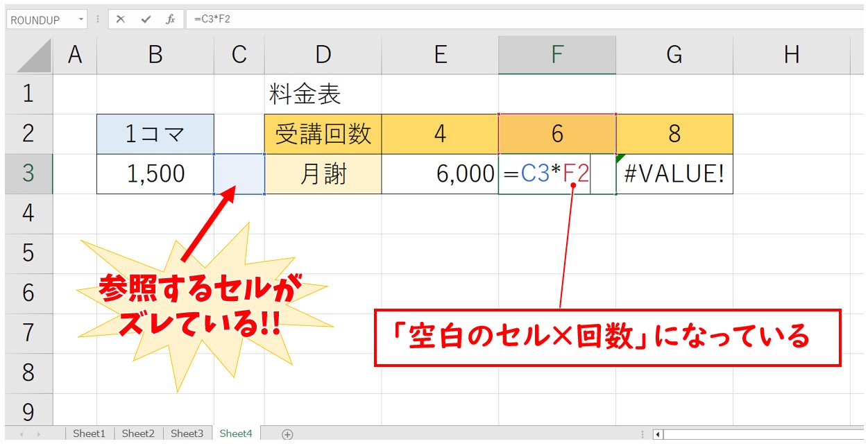Confirm the formula with the checkmark icon
This screenshot has height=446, width=868.
(x=146, y=19)
